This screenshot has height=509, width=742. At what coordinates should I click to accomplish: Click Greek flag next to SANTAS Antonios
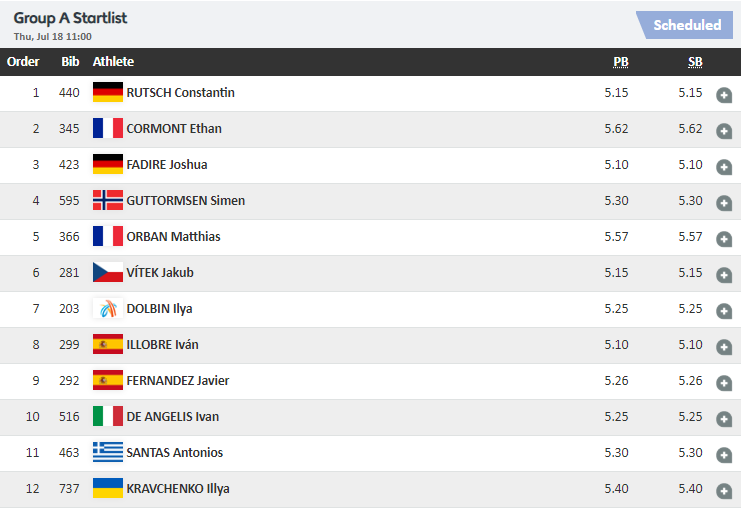pyautogui.click(x=107, y=453)
